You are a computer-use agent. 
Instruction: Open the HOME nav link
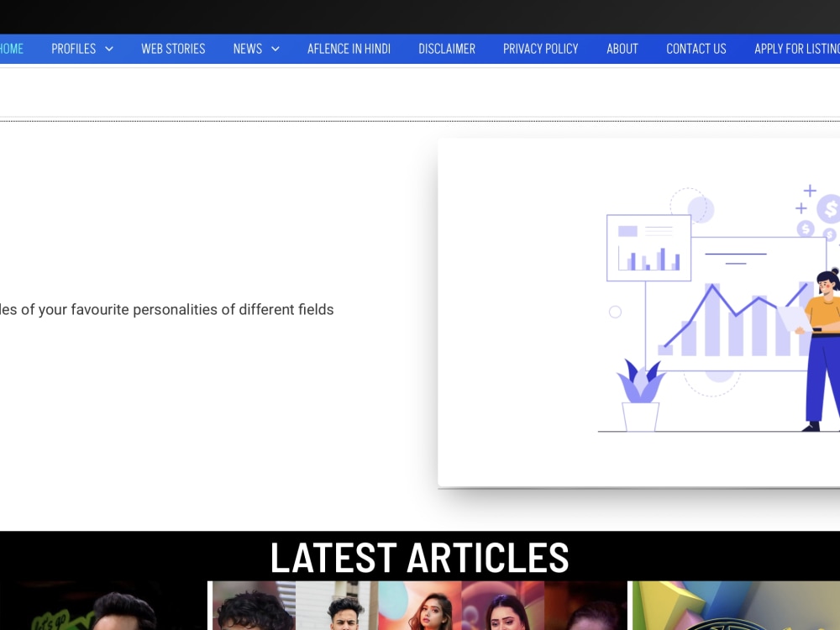[11, 49]
